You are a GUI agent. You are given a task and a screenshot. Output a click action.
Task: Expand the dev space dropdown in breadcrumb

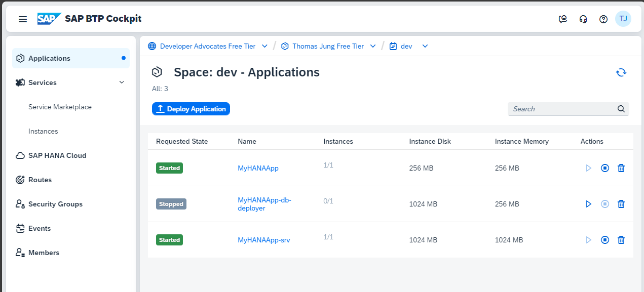coord(425,46)
